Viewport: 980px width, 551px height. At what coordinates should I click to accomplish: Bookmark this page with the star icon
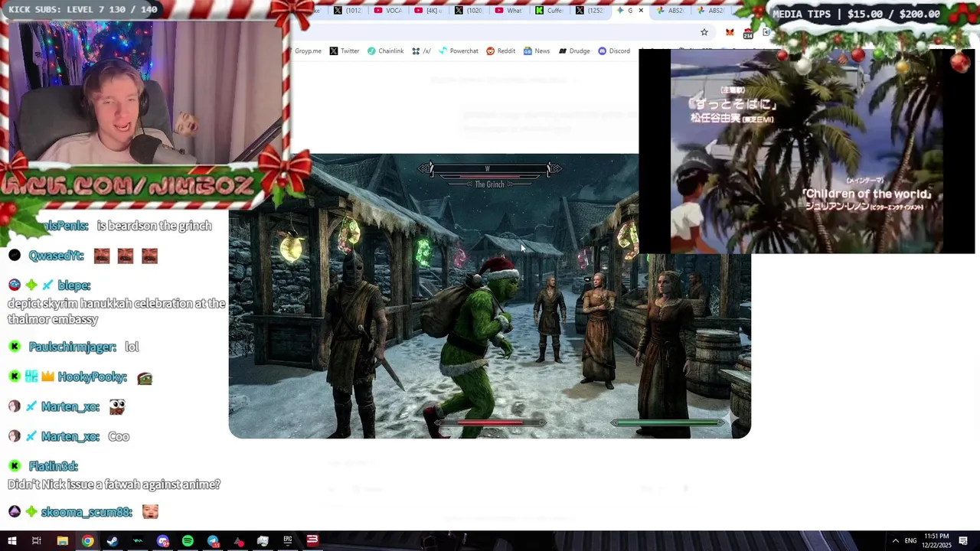(704, 32)
